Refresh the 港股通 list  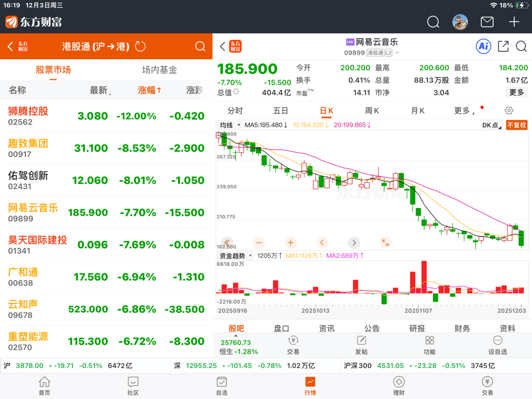pos(140,46)
